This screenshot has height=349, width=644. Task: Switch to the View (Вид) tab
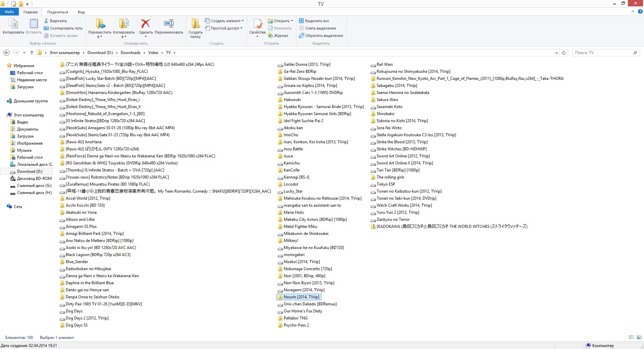click(x=81, y=12)
